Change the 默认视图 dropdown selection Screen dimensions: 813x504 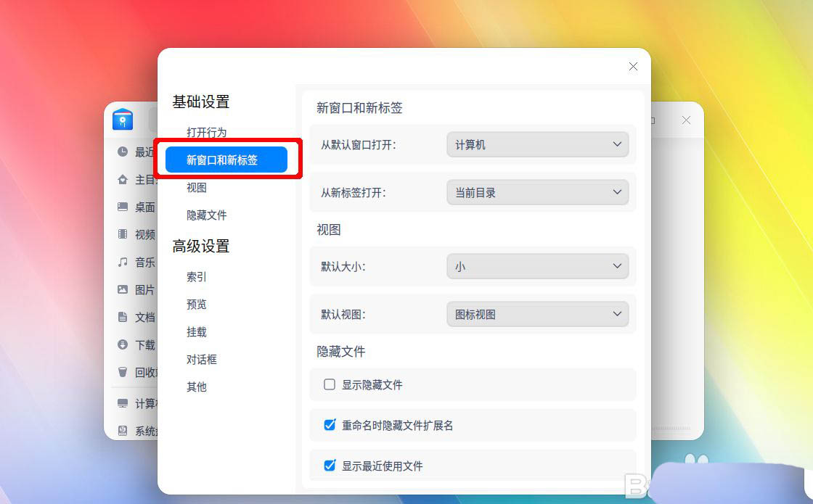click(537, 315)
